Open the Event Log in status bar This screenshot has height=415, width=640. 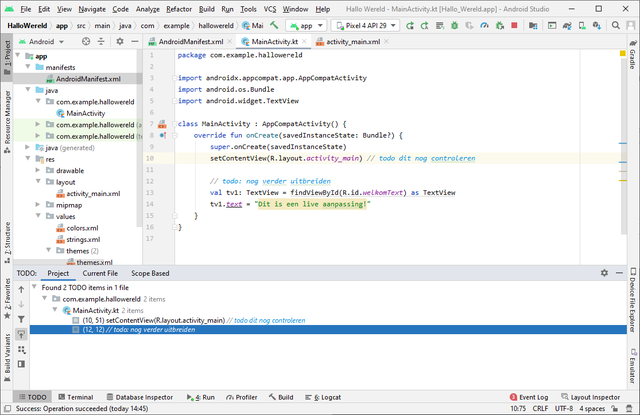click(x=529, y=397)
